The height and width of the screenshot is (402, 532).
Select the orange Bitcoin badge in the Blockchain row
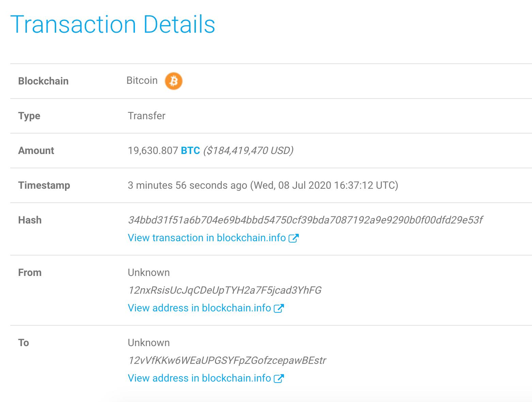[x=174, y=81]
